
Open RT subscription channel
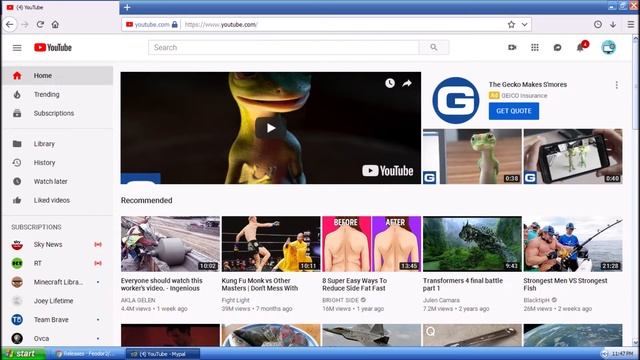coord(58,263)
